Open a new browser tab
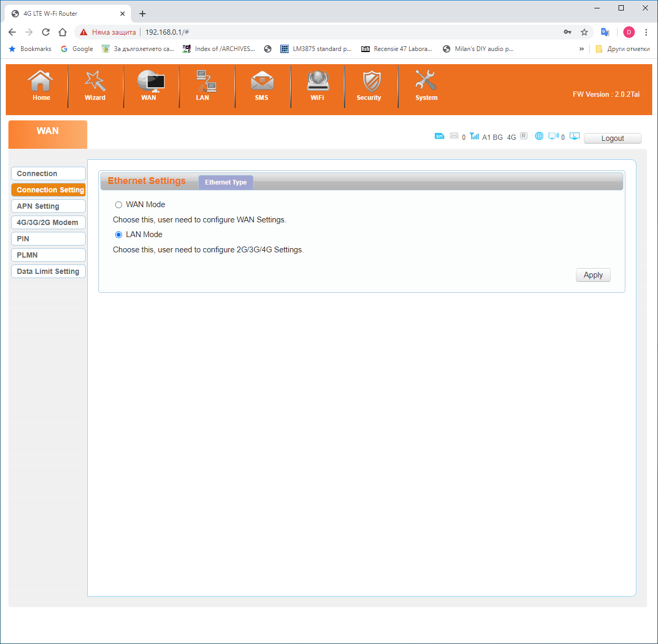Screen dimensions: 658x644 click(143, 14)
